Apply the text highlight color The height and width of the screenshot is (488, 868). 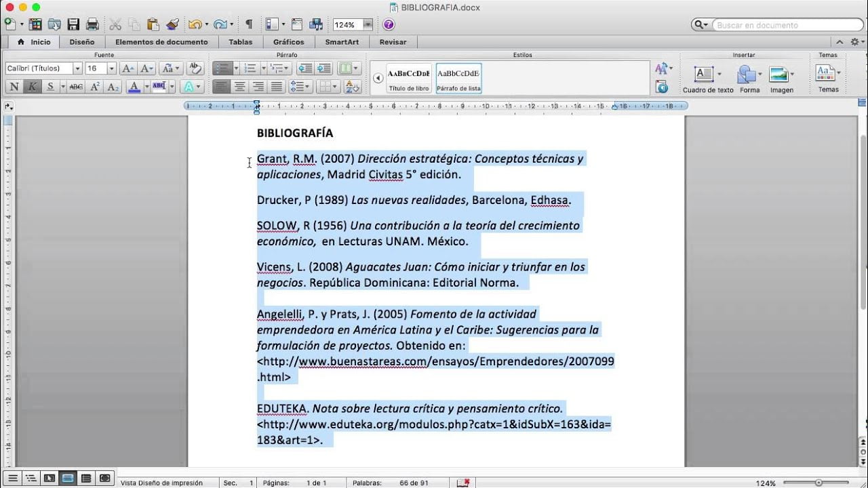click(159, 87)
